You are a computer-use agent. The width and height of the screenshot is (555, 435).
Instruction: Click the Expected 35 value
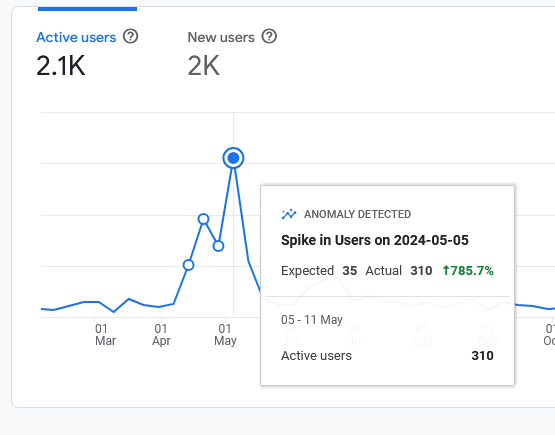point(350,271)
